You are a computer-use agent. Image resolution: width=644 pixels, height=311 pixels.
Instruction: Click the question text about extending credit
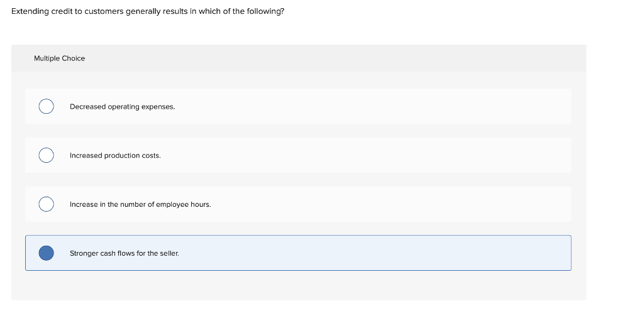148,12
